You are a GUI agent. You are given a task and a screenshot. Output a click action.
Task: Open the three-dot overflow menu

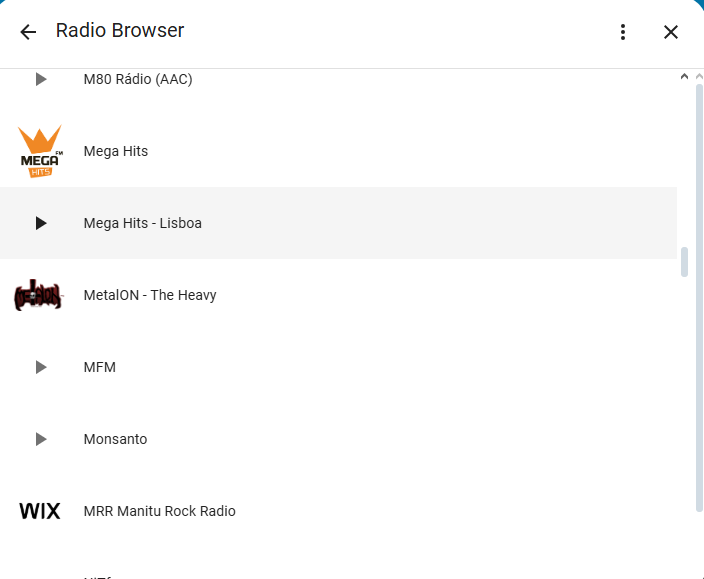pos(623,32)
